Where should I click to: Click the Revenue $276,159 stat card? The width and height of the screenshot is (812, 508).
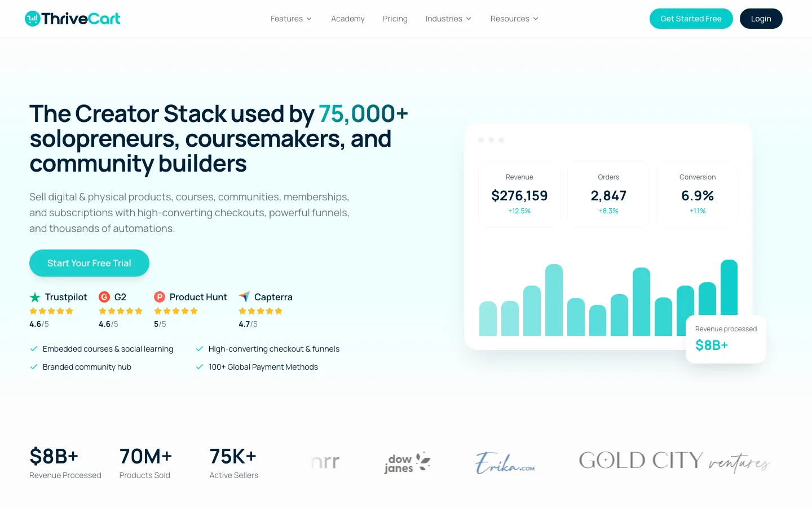519,194
